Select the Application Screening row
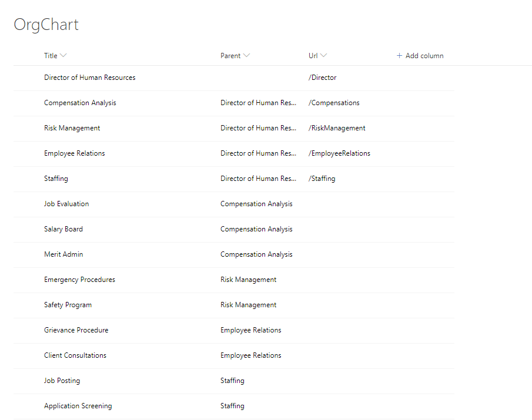The image size is (532, 420). [78, 406]
